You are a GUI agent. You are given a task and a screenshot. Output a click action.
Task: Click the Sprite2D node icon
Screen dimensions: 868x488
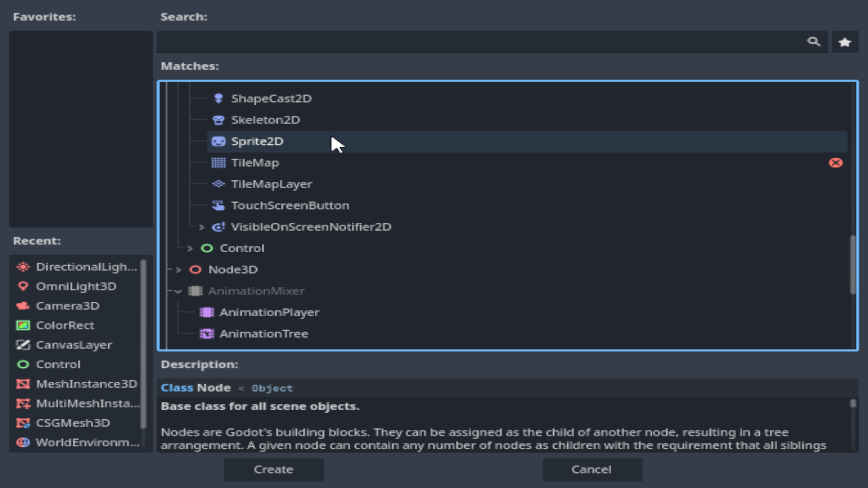(218, 141)
